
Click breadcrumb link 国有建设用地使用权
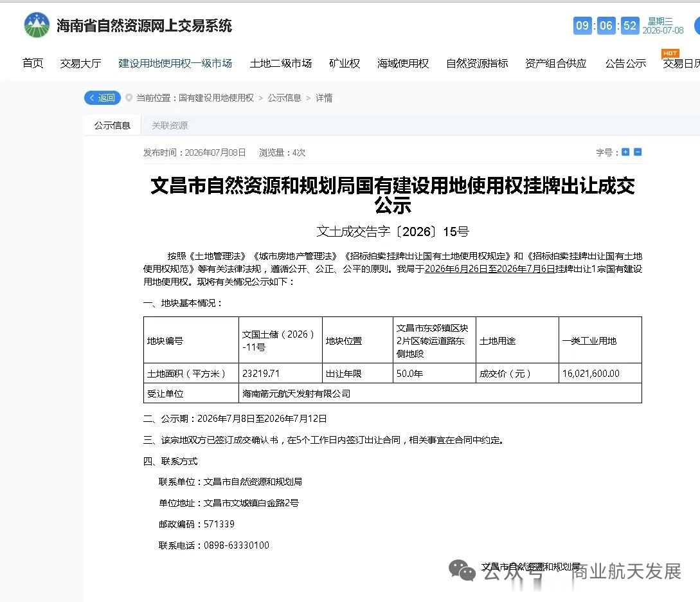pos(216,98)
